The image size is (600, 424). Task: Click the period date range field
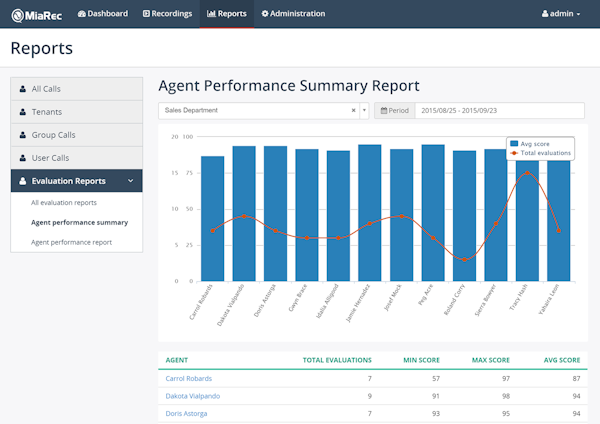(500, 111)
